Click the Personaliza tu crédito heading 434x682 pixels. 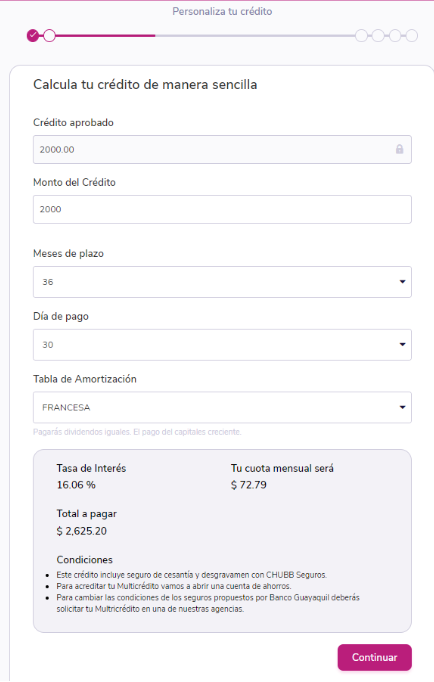(x=222, y=11)
